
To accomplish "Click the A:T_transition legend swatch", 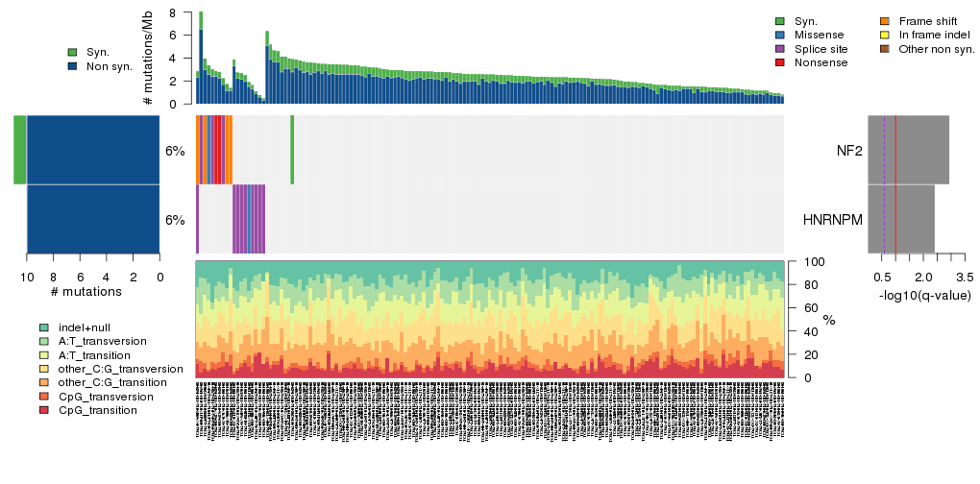I will (43, 355).
